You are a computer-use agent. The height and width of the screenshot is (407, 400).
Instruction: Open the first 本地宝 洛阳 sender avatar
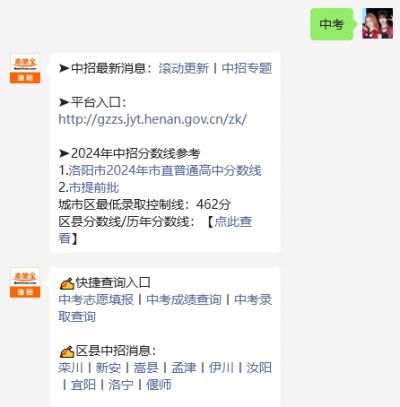click(25, 68)
